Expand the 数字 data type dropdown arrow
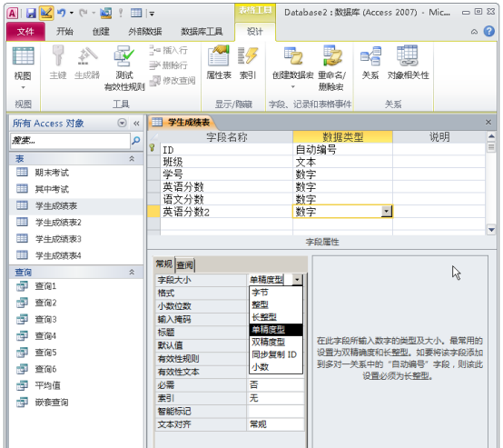The image size is (503, 448). pyautogui.click(x=387, y=212)
